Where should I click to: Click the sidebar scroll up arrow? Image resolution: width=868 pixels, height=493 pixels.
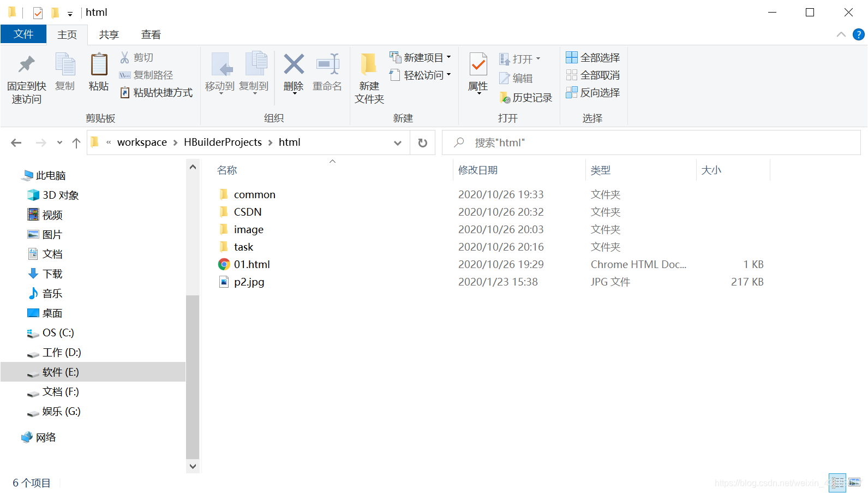[193, 167]
